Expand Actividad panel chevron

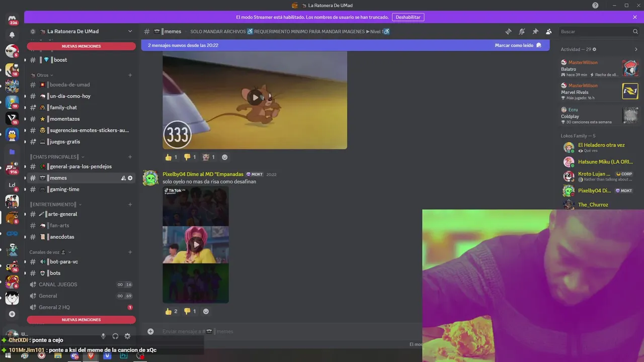point(636,49)
